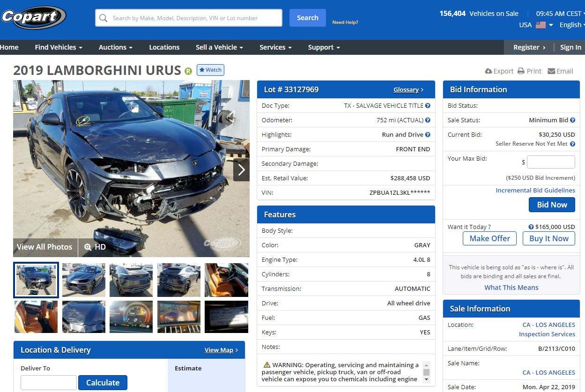Viewport: 585px width, 392px height.
Task: Click help icon next to Doc Type
Action: point(428,106)
